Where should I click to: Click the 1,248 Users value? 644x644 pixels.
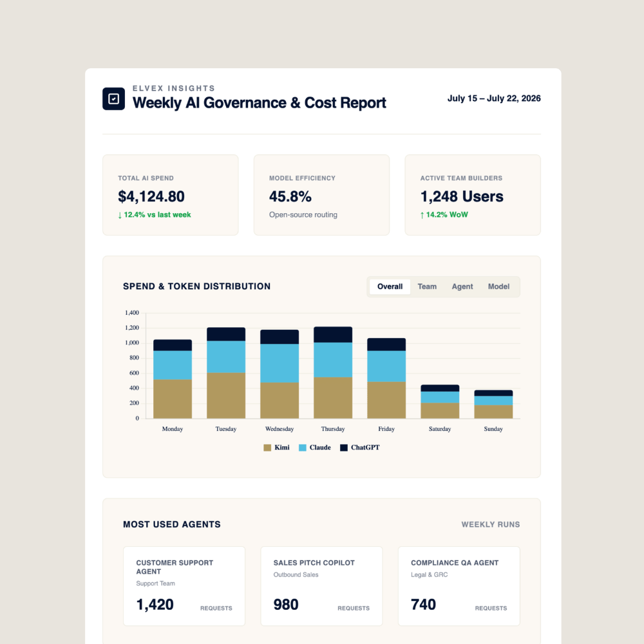462,196
